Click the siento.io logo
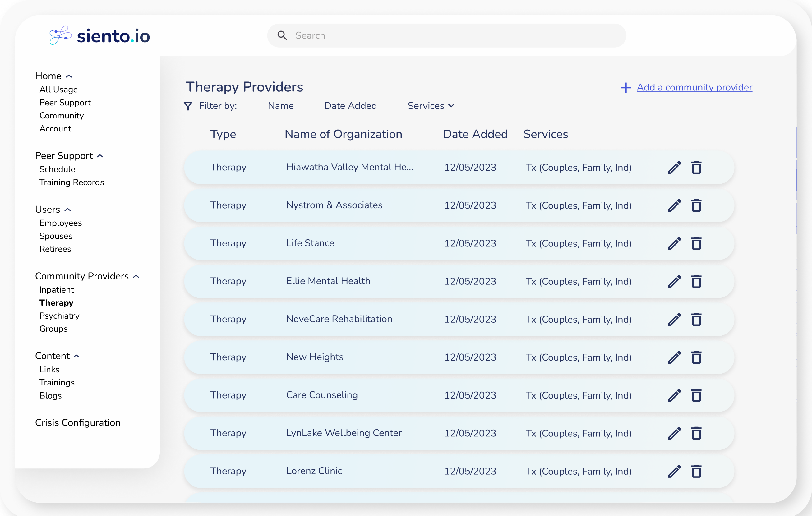The image size is (812, 516). pos(100,35)
